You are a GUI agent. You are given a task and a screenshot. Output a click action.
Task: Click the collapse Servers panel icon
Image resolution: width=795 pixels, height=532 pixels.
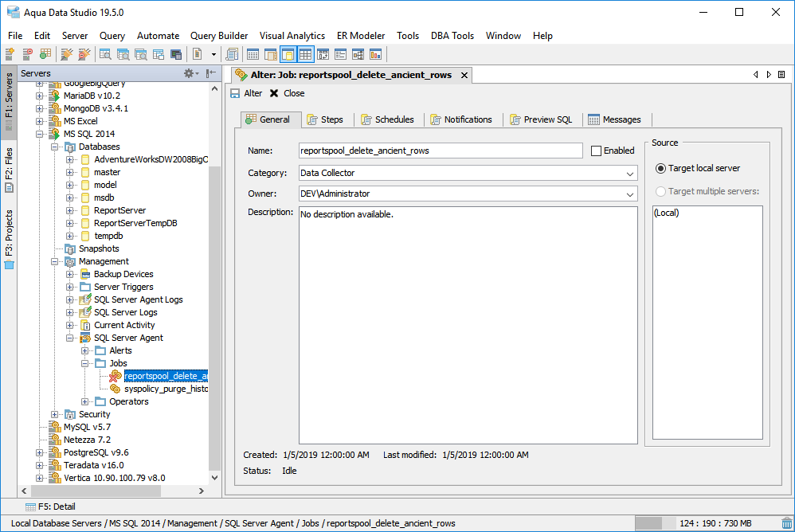211,73
